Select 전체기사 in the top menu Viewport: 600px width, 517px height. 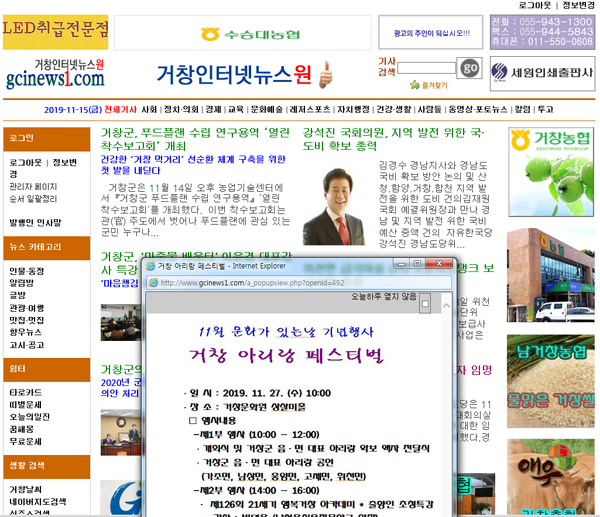click(121, 109)
